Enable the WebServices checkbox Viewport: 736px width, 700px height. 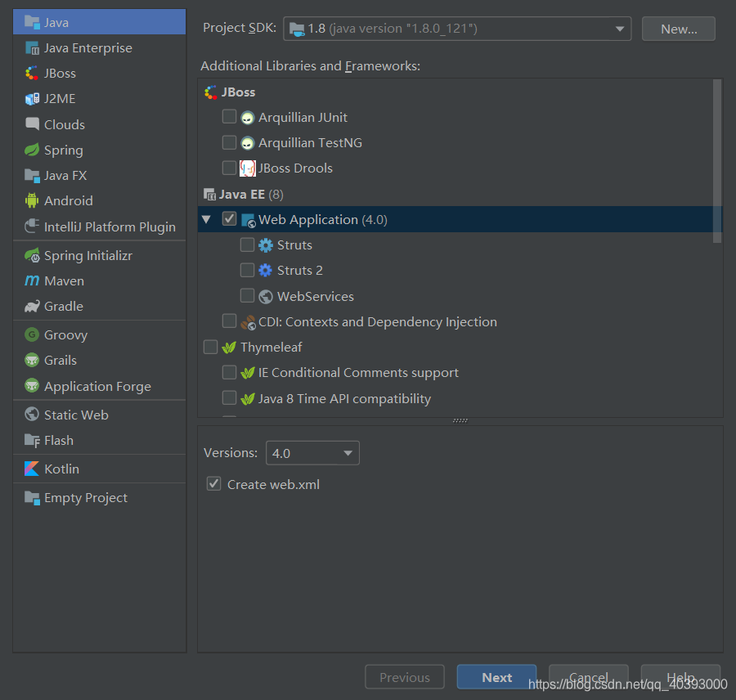[x=247, y=295]
